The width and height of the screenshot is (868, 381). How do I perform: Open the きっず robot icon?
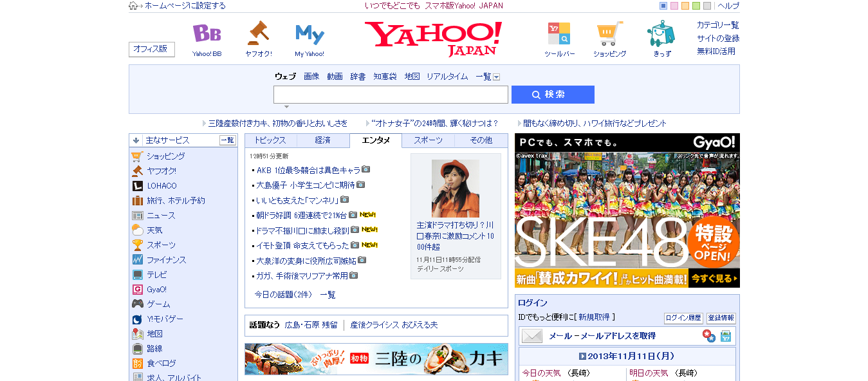click(661, 33)
